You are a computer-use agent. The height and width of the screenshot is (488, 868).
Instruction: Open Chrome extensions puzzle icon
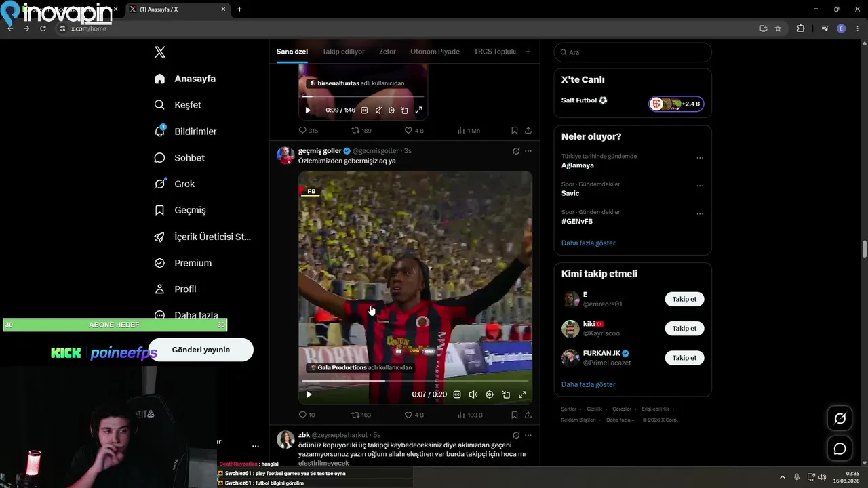[801, 28]
